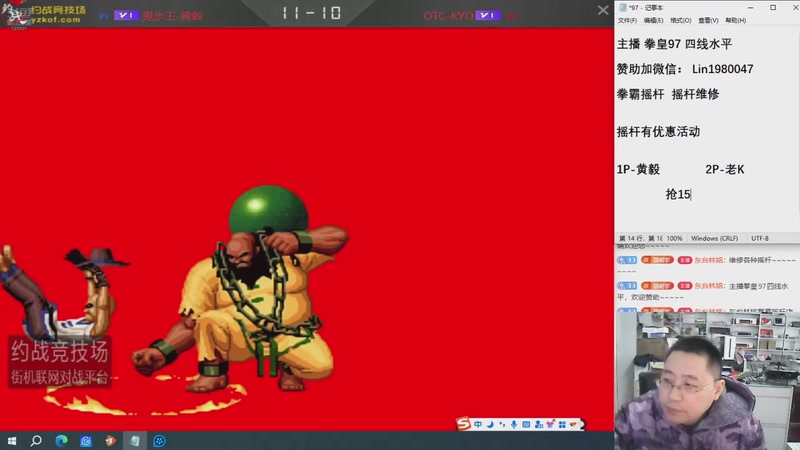Viewport: 800px width, 450px height.
Task: Open the Sogou soft keyboard icon
Action: [x=526, y=424]
